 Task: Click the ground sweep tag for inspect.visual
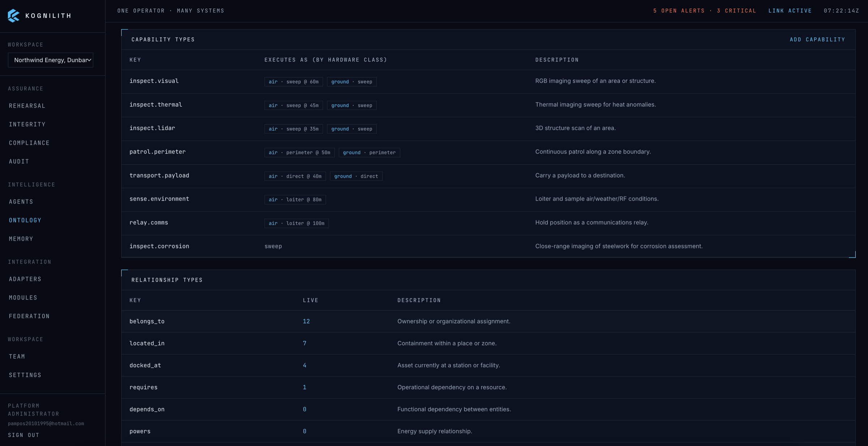(x=352, y=82)
